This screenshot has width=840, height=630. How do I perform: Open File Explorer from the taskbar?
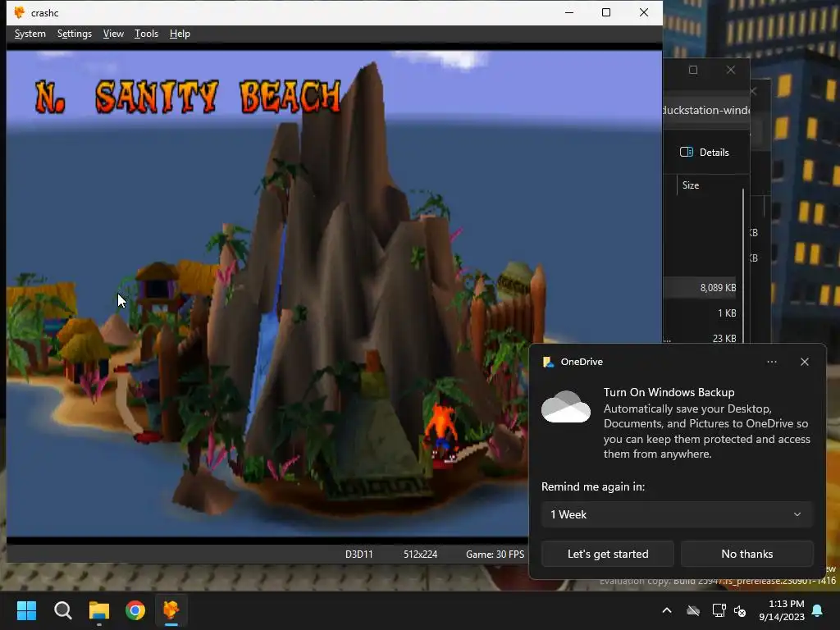99,610
